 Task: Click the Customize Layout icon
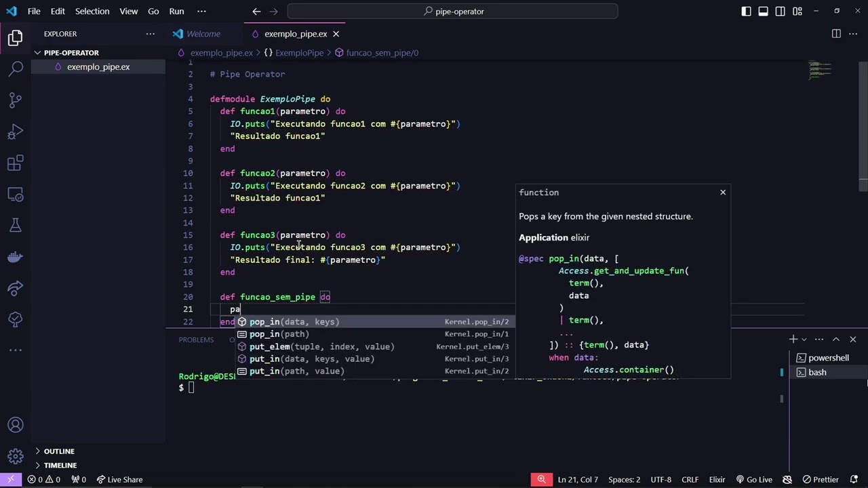[x=798, y=11]
